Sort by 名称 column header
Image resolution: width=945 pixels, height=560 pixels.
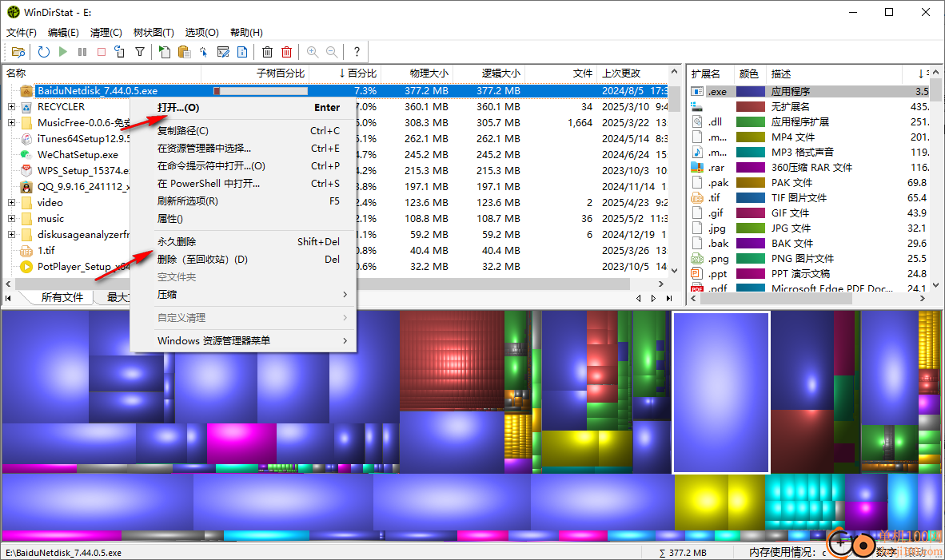pyautogui.click(x=102, y=73)
